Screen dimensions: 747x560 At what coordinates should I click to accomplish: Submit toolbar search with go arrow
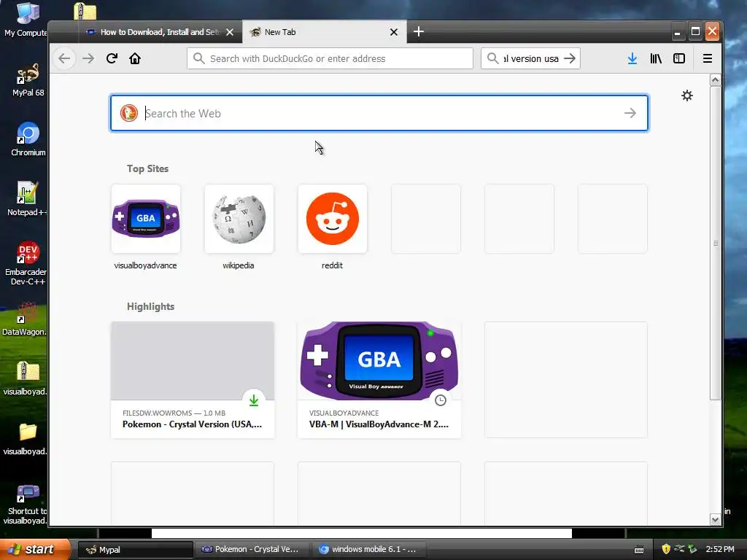(569, 58)
